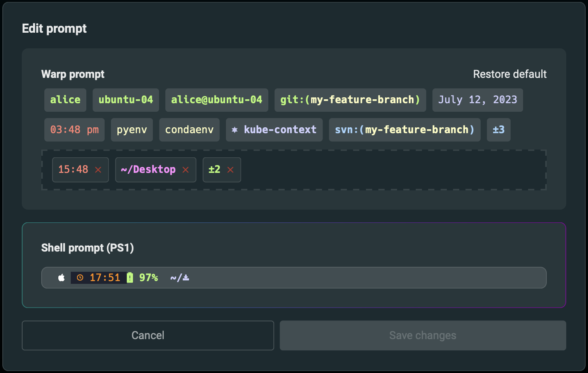This screenshot has height=373, width=588.
Task: Add the July 12, 2023 date chip
Action: pyautogui.click(x=478, y=100)
